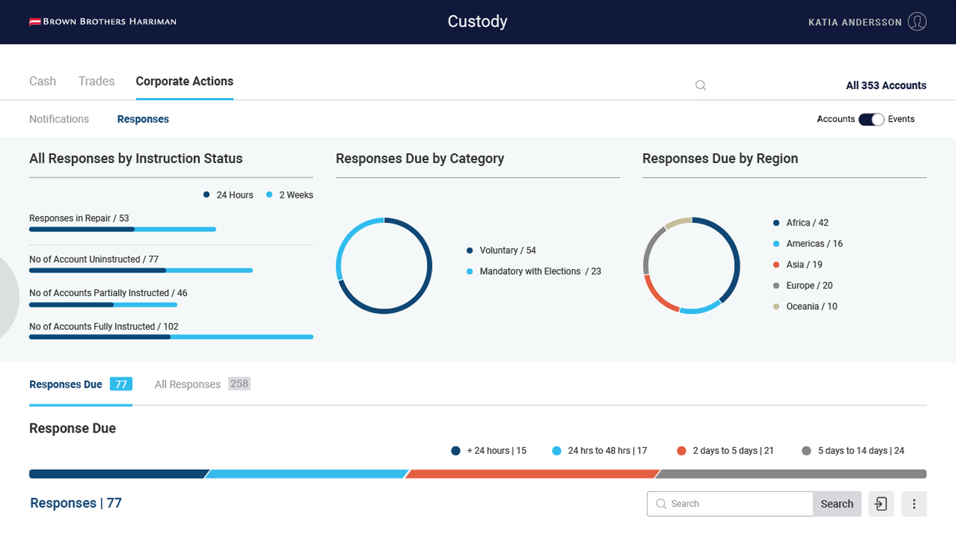Click the magnifier icon beside All 353 Accounts
Screen dimensions: 956x560
700,85
